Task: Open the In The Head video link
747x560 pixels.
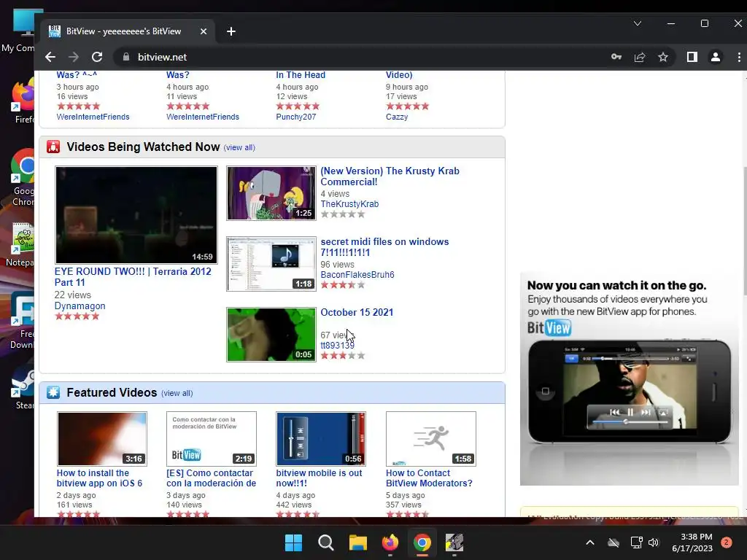Action: click(301, 75)
